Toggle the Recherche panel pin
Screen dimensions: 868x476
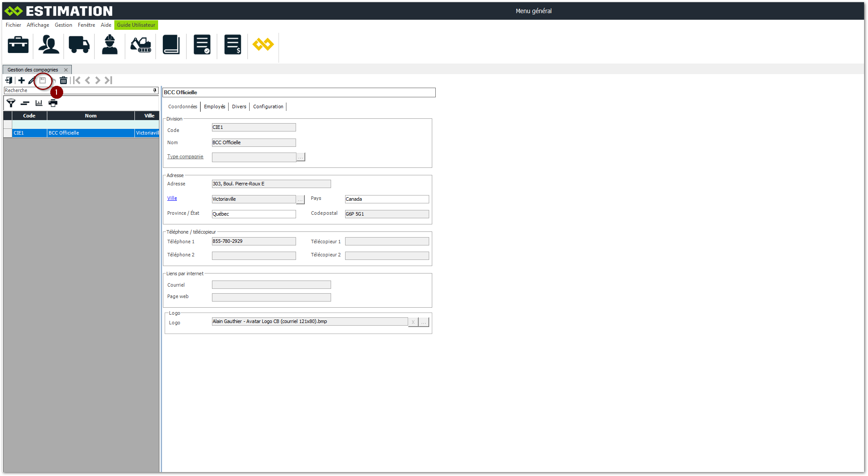coord(155,90)
